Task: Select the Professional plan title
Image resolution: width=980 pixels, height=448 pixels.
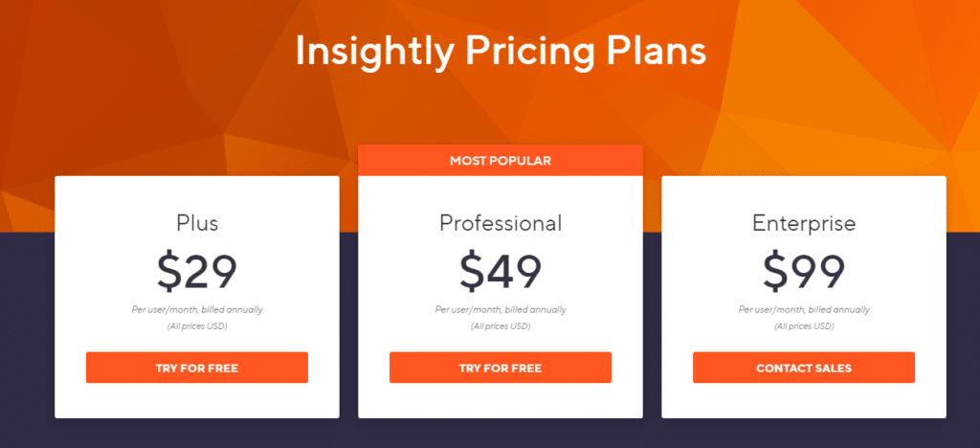Action: pos(500,223)
